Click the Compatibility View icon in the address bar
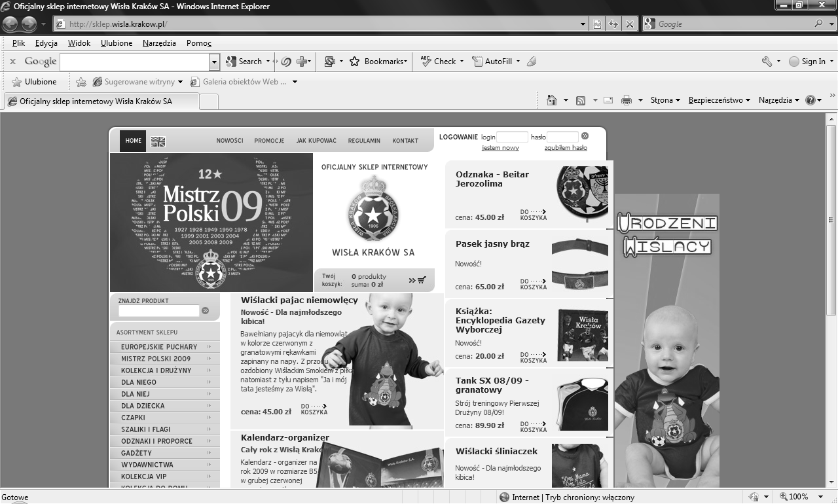 tap(598, 24)
